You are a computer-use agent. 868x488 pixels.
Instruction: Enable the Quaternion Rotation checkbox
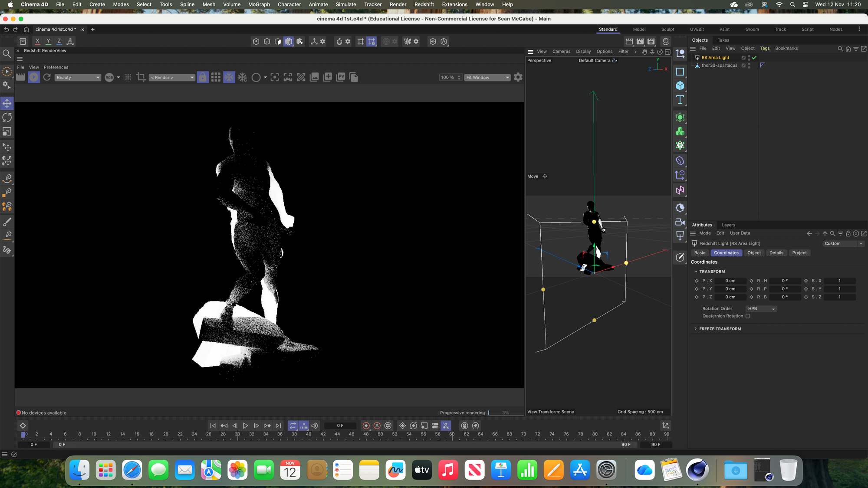(748, 316)
